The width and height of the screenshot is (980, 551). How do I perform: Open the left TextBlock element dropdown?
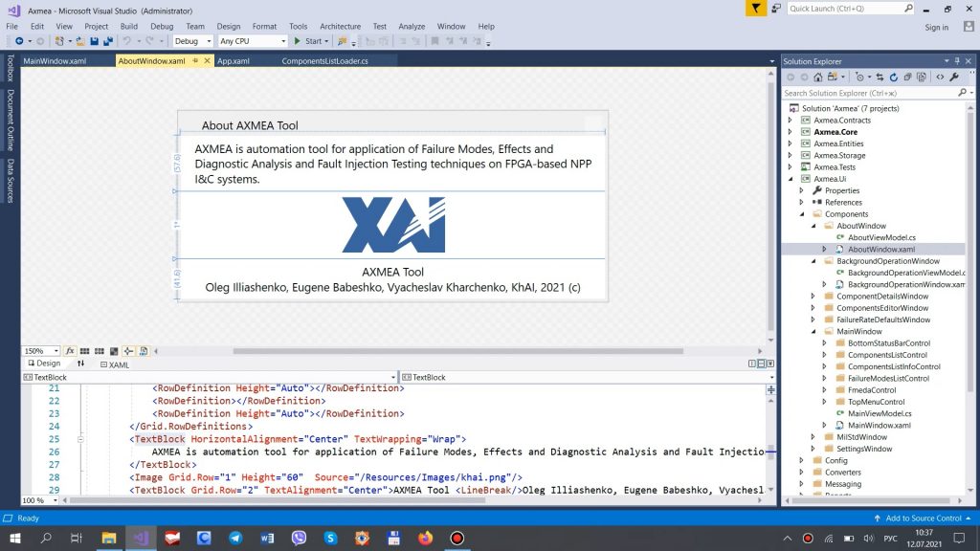point(210,377)
